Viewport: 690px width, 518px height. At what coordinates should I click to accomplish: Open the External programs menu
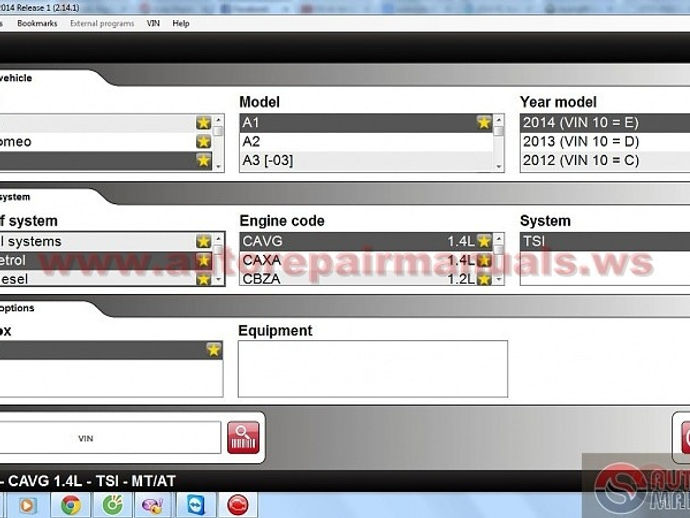pyautogui.click(x=102, y=23)
